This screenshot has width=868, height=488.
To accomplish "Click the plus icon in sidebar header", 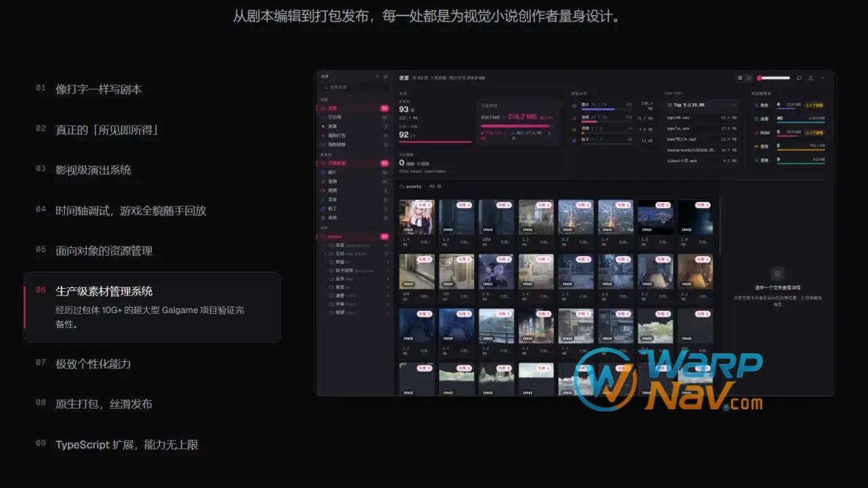I will tap(377, 76).
